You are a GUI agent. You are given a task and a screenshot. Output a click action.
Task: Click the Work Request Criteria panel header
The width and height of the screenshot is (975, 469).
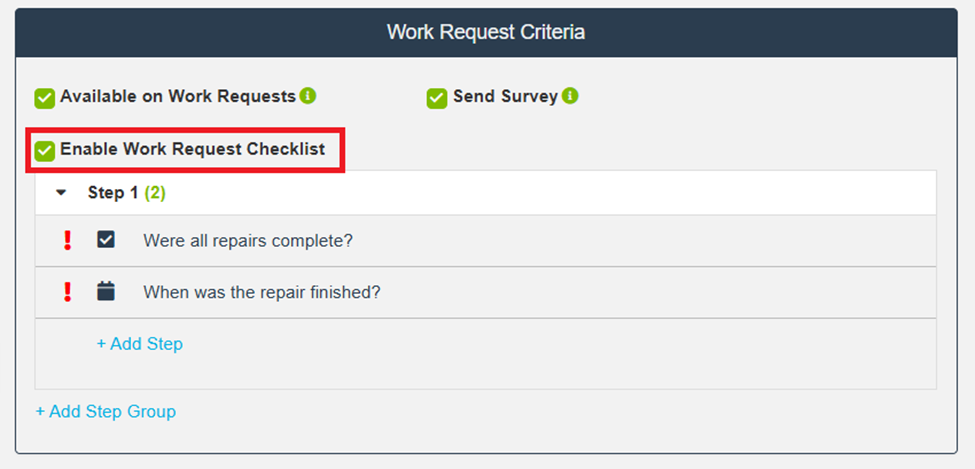point(486,32)
